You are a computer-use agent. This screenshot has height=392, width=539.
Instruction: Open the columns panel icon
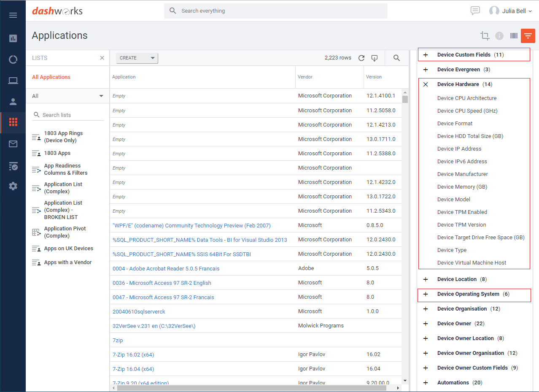[514, 36]
